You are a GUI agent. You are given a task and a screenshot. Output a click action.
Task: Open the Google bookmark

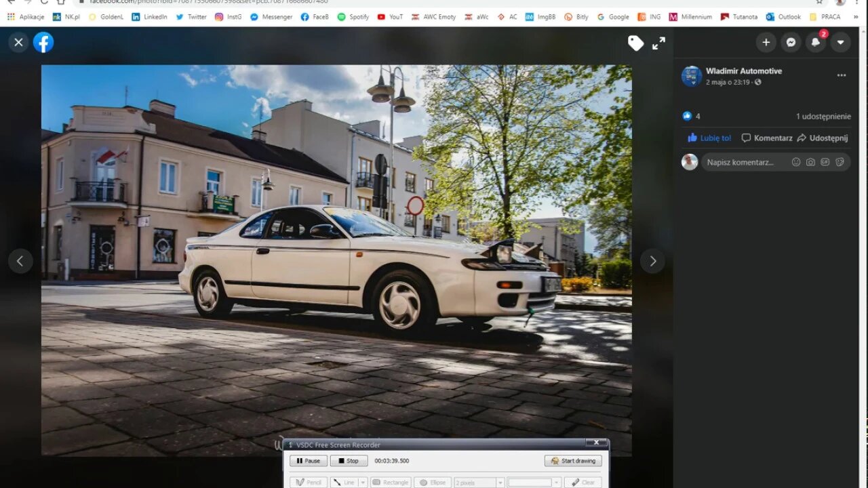613,17
